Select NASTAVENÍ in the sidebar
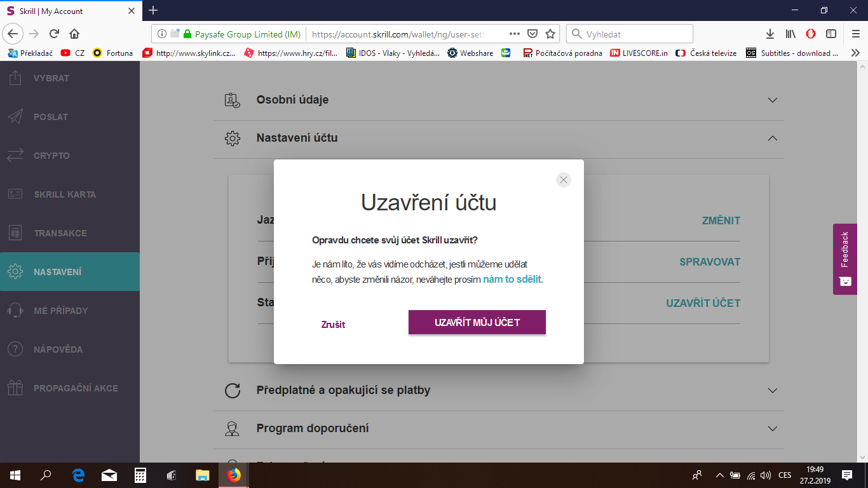Viewport: 868px width, 488px height. (x=70, y=272)
